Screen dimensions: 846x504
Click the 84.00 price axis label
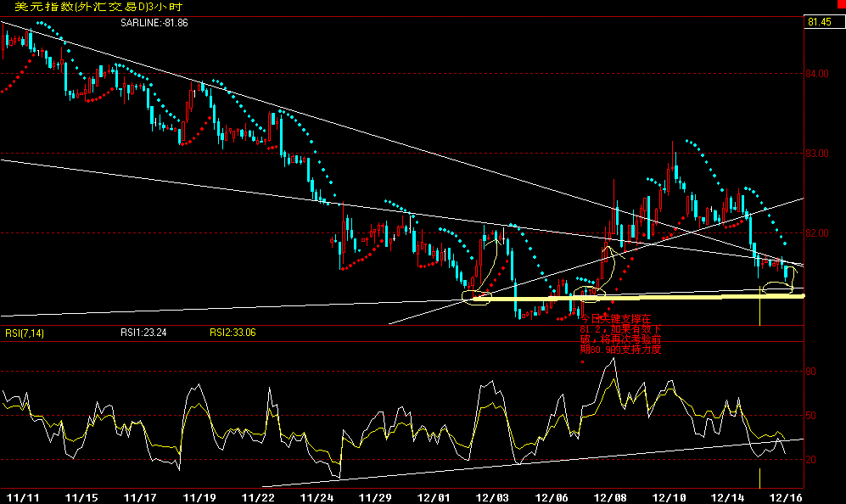pos(818,74)
